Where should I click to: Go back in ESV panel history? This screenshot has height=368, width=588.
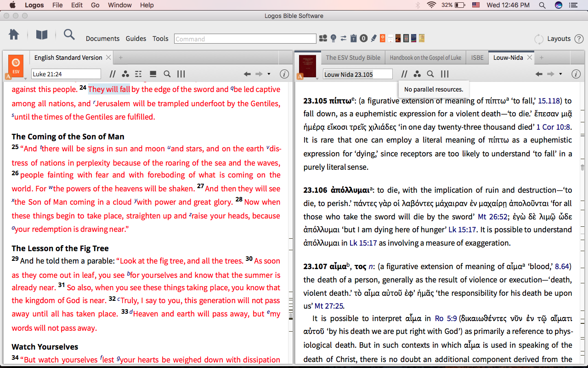(247, 74)
